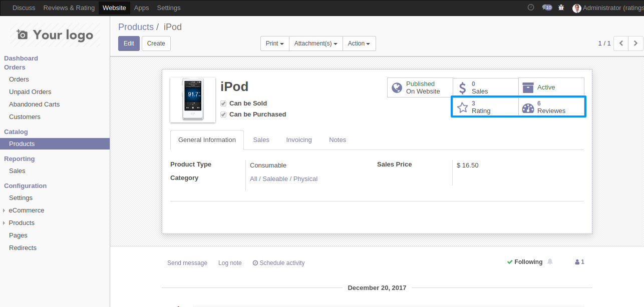Screen dimensions: 644x307
Task: Click Schedule activity in the chatter
Action: (278, 263)
